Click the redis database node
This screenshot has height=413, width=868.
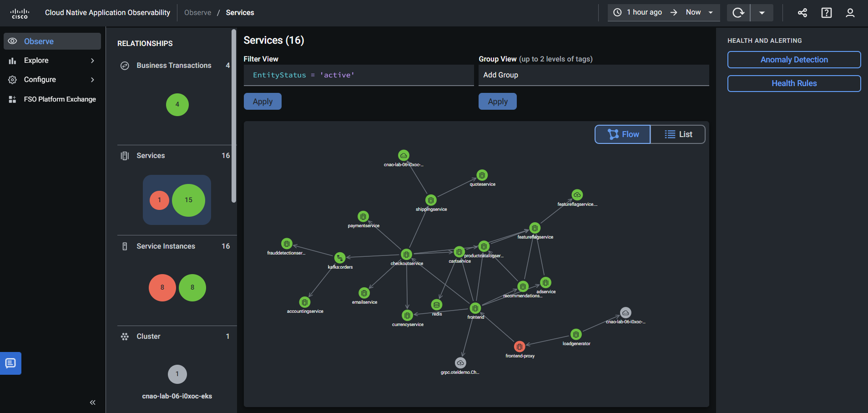coord(437,305)
